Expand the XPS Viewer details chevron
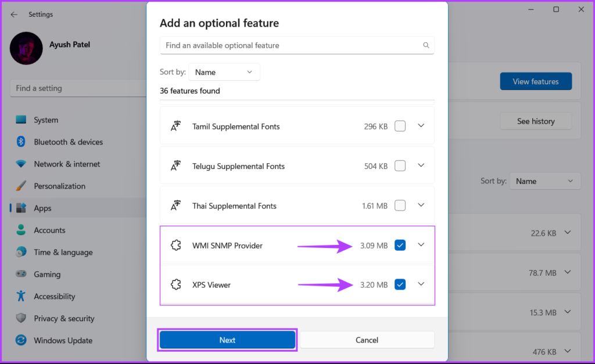 pyautogui.click(x=421, y=284)
